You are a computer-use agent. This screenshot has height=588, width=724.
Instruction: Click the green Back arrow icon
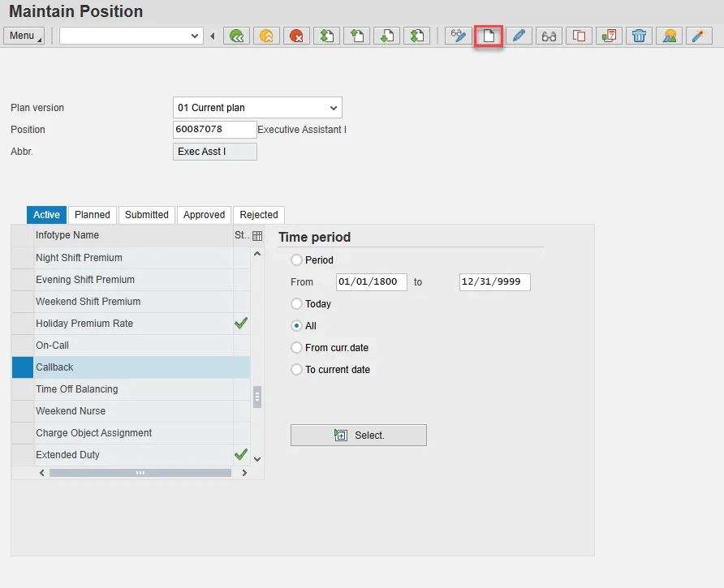[x=236, y=36]
